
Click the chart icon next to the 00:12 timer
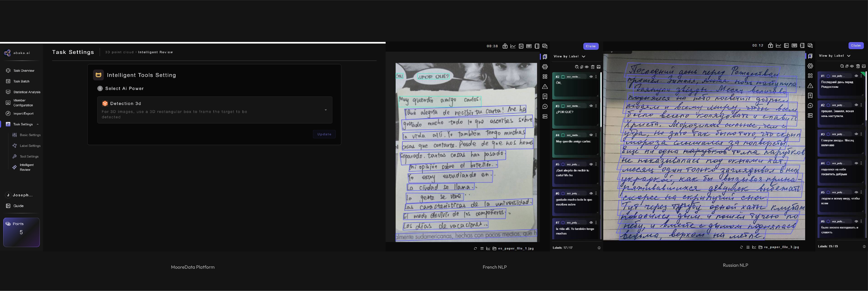pos(778,45)
